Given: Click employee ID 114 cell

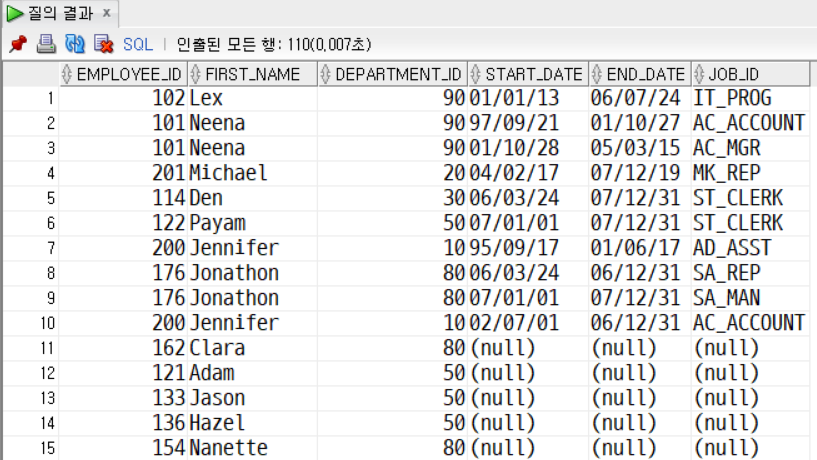Looking at the screenshot, I should [x=123, y=198].
